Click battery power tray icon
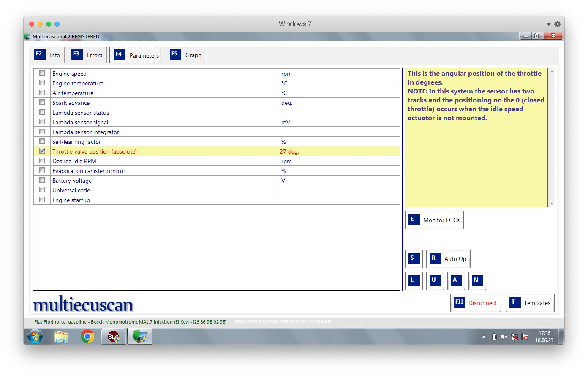This screenshot has width=588, height=376. point(494,337)
